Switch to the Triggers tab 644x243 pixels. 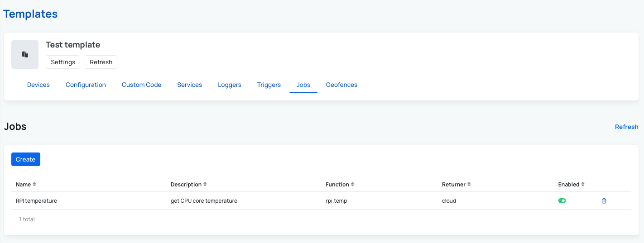[269, 85]
